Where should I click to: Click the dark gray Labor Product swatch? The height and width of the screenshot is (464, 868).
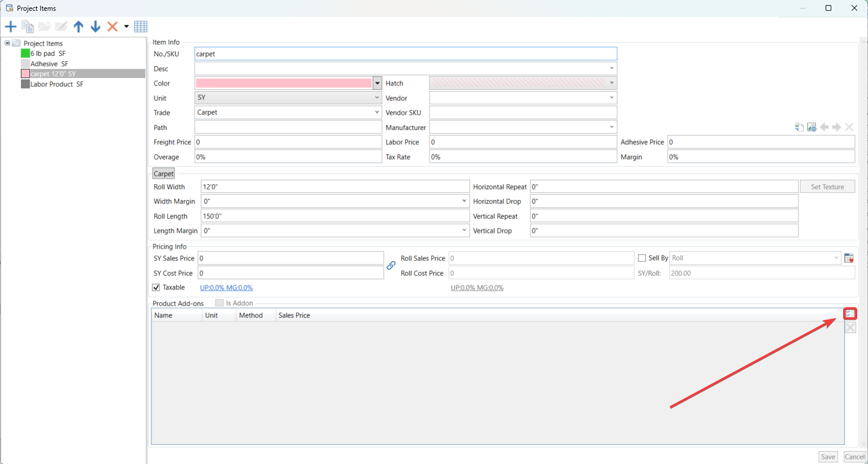25,84
